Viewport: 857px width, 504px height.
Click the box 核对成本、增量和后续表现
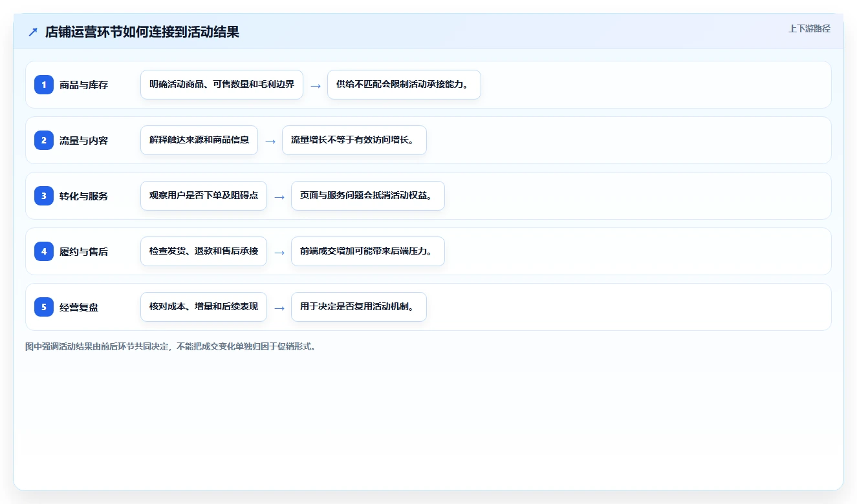[x=204, y=307]
